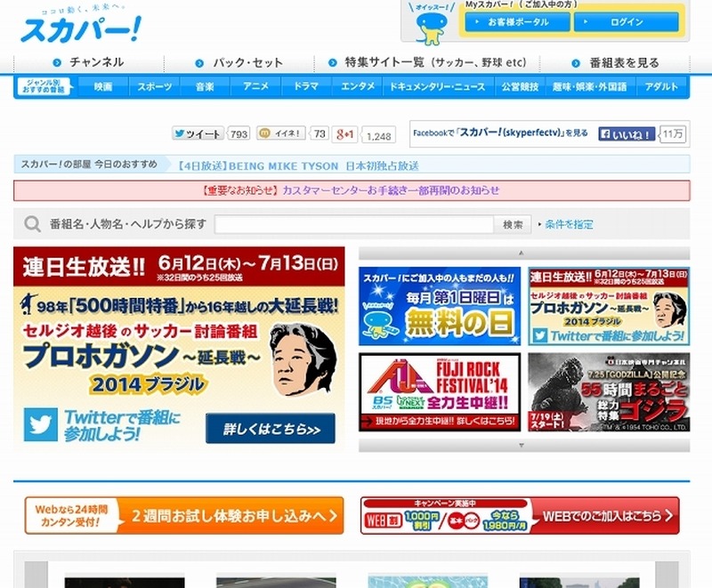
Task: Click the Twitter bird icon in banner
Action: pyautogui.click(x=41, y=424)
